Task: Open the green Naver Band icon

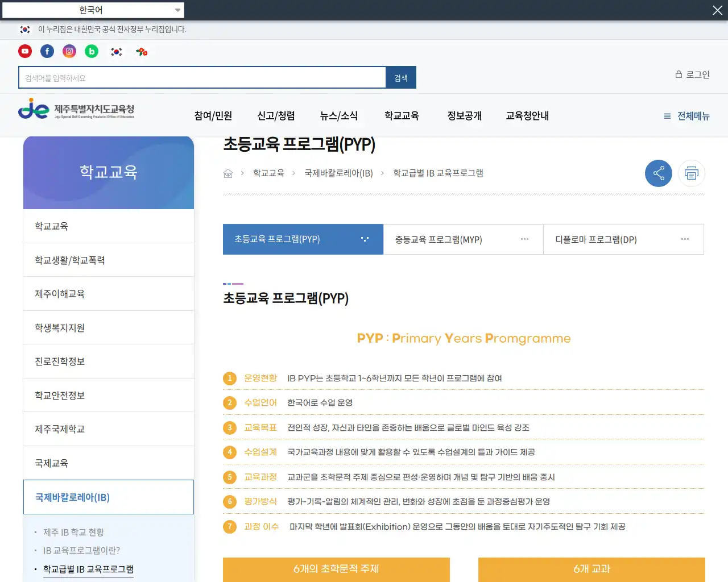Action: pos(92,51)
